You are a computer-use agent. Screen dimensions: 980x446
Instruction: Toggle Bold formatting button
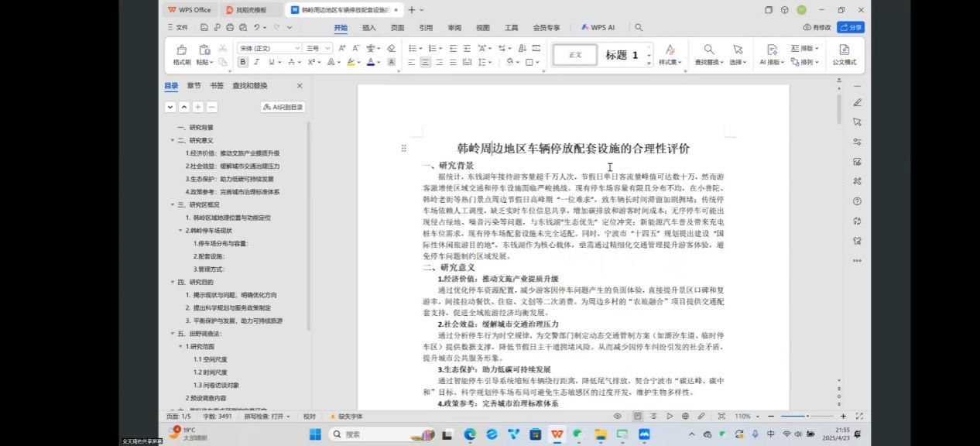pyautogui.click(x=243, y=62)
